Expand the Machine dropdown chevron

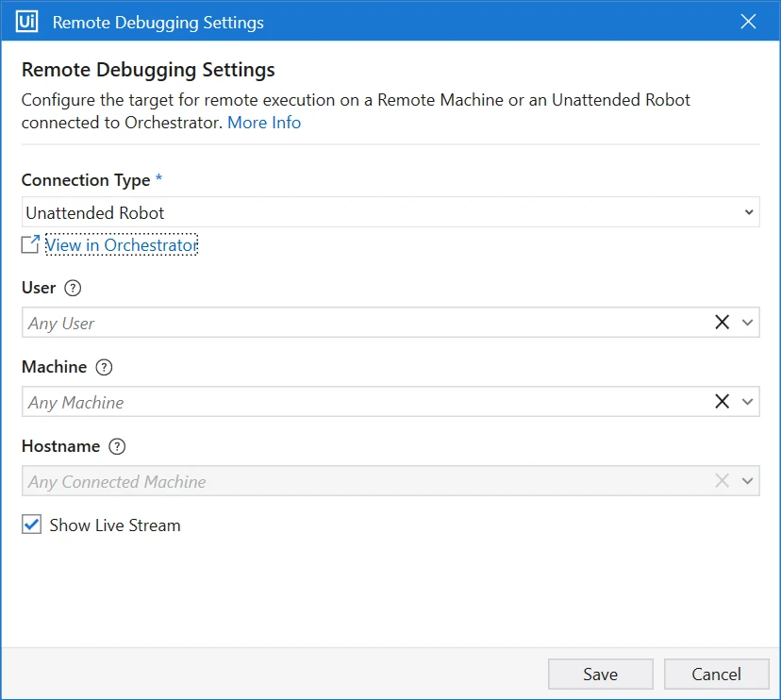[x=747, y=402]
